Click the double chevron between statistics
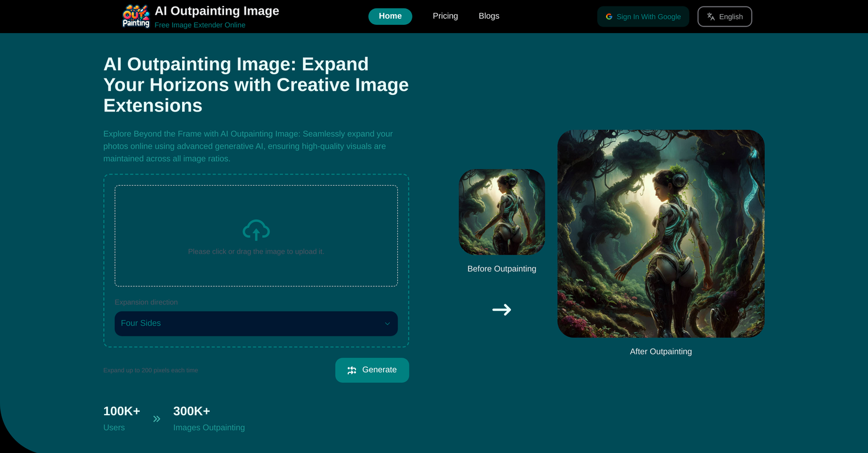 click(157, 419)
